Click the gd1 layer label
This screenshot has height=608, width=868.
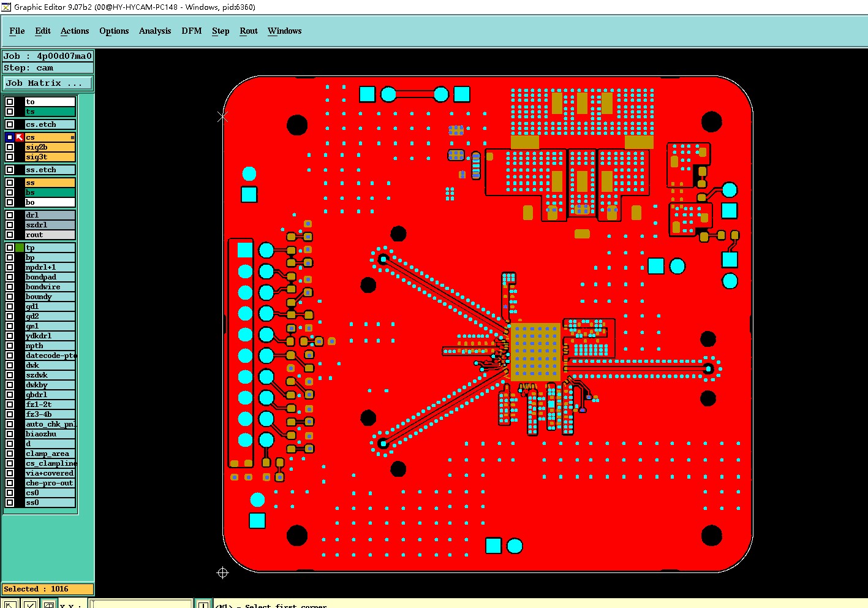click(x=50, y=306)
